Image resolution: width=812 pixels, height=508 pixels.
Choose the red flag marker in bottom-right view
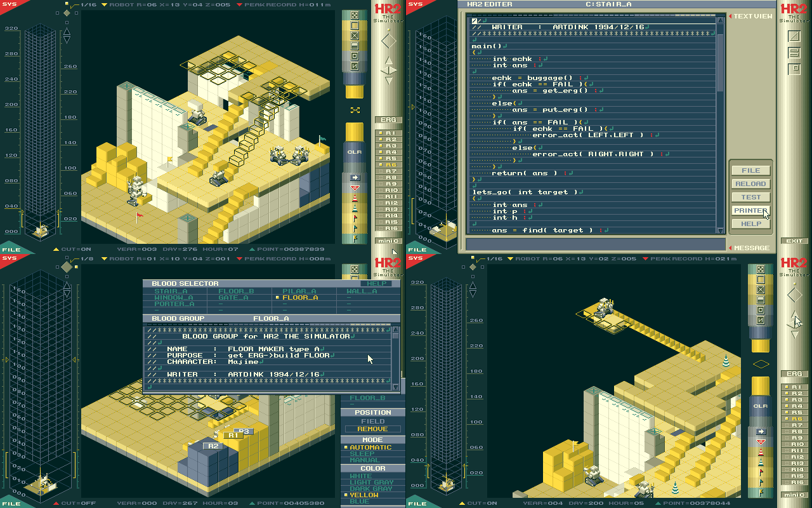pyautogui.click(x=761, y=472)
